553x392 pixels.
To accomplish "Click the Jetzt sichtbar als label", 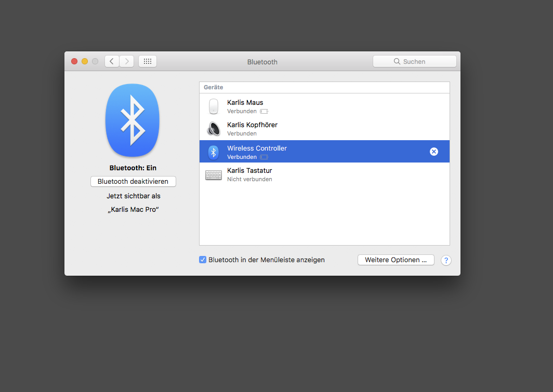I will [x=133, y=196].
